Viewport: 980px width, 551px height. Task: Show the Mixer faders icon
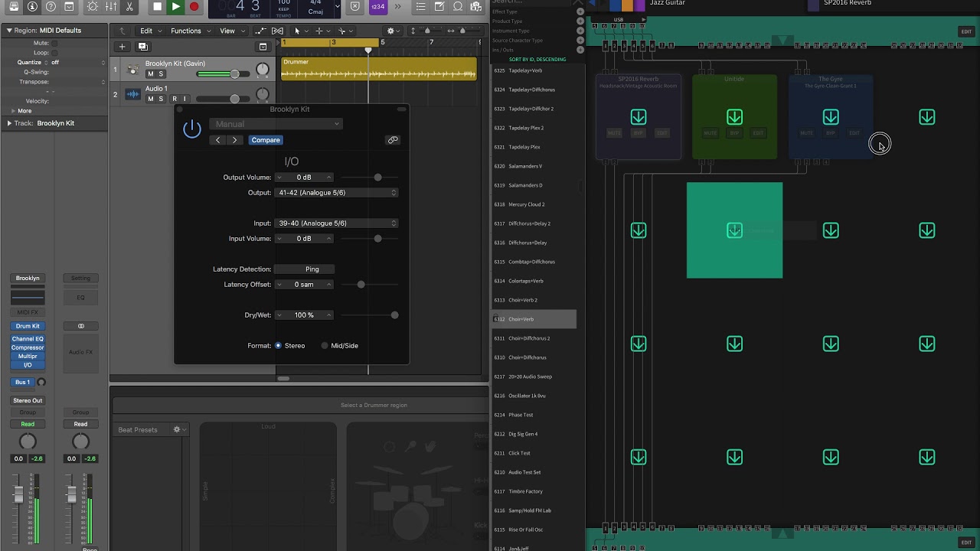(x=111, y=7)
